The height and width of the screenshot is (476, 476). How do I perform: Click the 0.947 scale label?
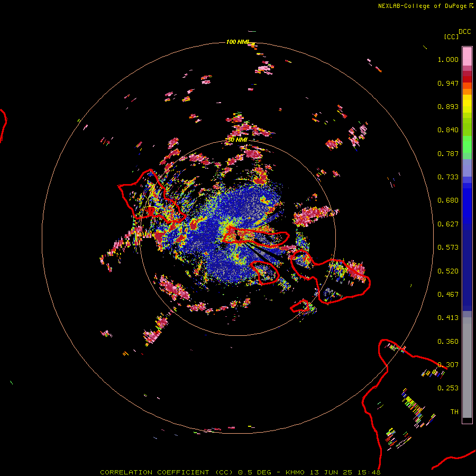click(448, 83)
